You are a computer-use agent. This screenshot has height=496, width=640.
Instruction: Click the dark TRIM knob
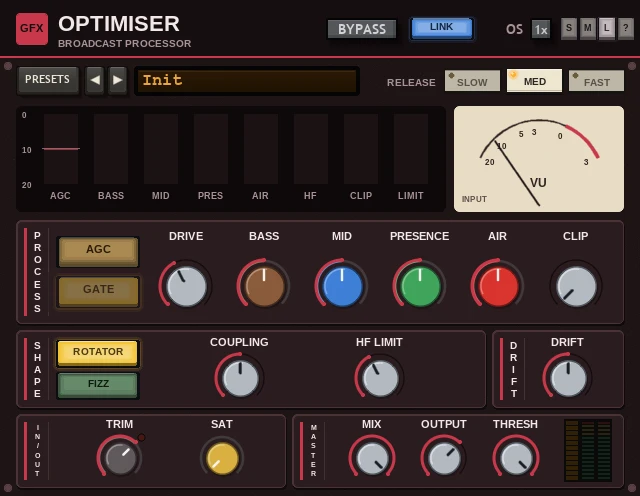(120, 458)
